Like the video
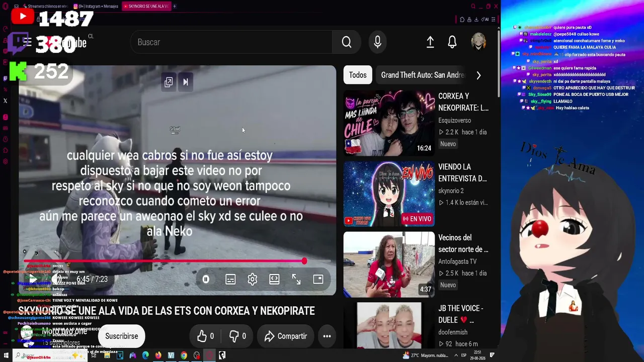 click(205, 336)
